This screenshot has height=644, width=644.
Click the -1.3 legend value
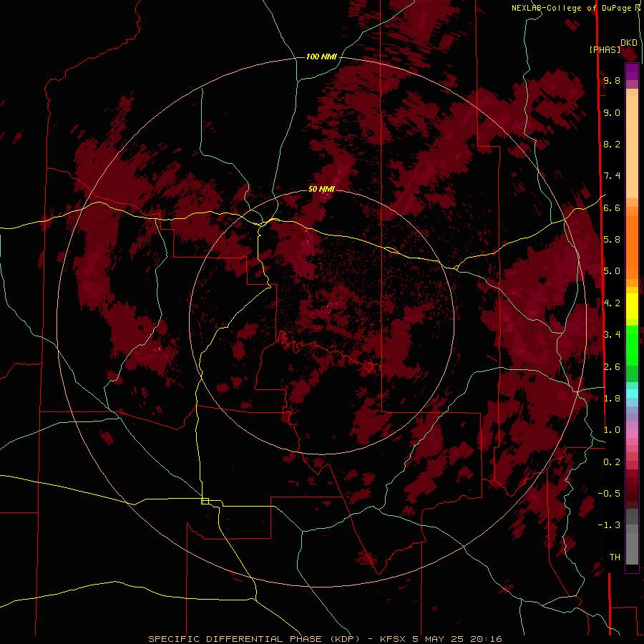pos(609,525)
